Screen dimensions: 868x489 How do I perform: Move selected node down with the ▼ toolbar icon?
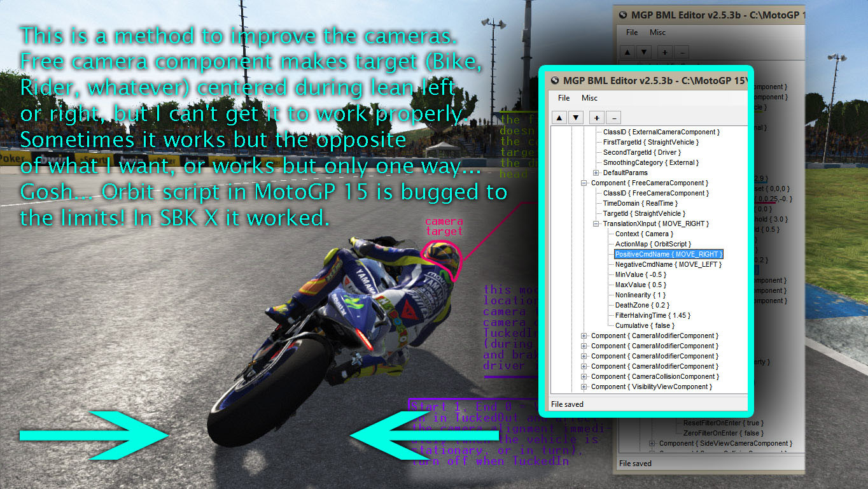pyautogui.click(x=576, y=117)
